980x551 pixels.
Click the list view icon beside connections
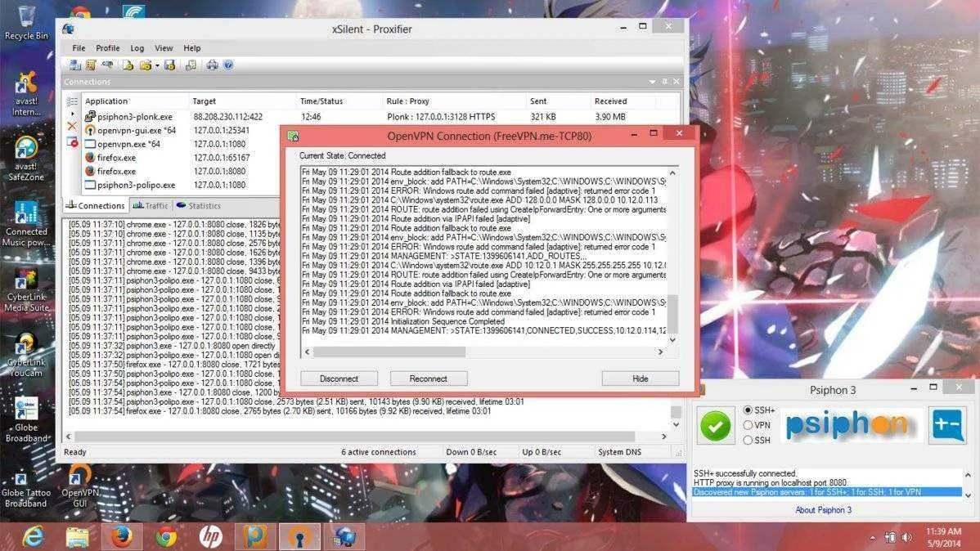[x=73, y=101]
